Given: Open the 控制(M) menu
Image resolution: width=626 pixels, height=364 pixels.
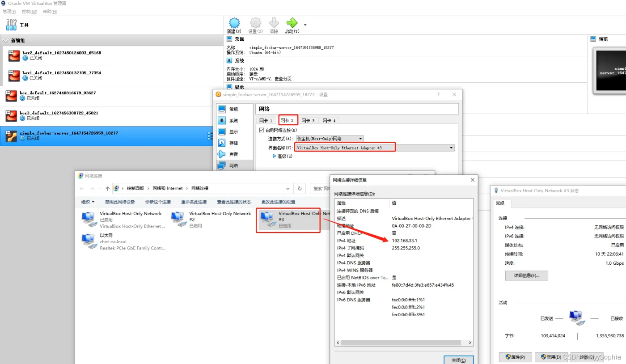Looking at the screenshot, I should (x=30, y=12).
